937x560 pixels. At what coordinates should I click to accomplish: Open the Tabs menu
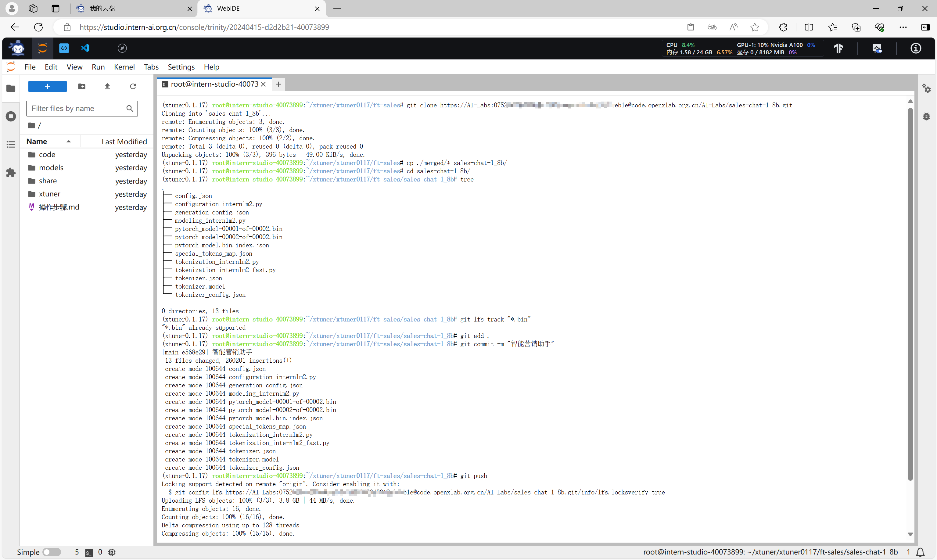151,67
